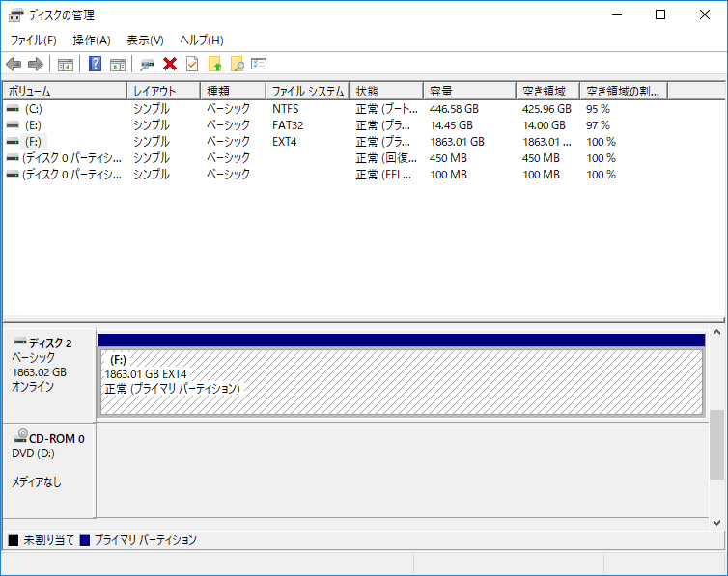The width and height of the screenshot is (728, 576).
Task: Click the 95 % free percentage cell
Action: point(598,109)
